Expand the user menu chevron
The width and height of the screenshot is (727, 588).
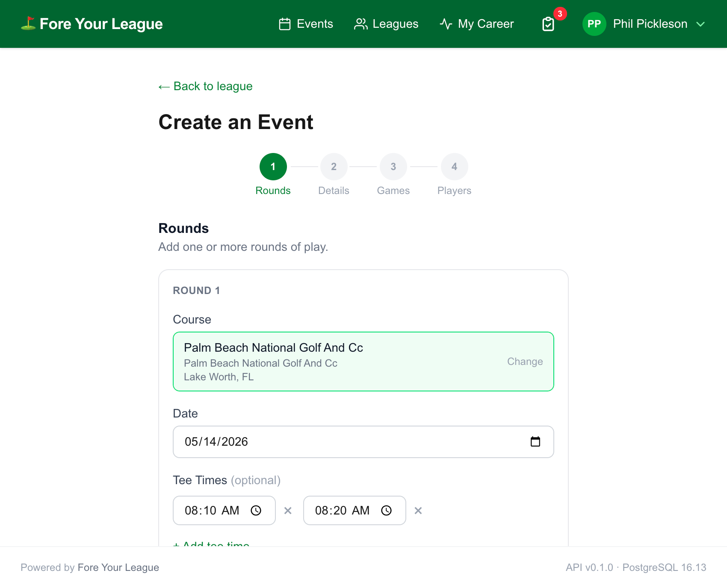(700, 24)
